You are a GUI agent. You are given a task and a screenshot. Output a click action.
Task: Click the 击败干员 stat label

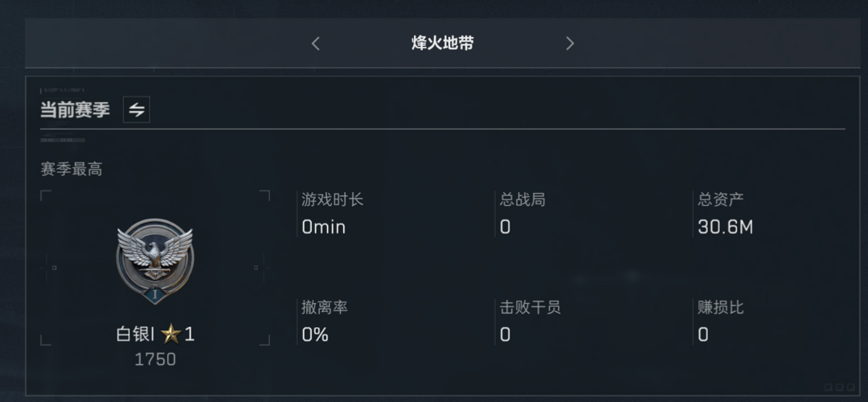tap(530, 307)
